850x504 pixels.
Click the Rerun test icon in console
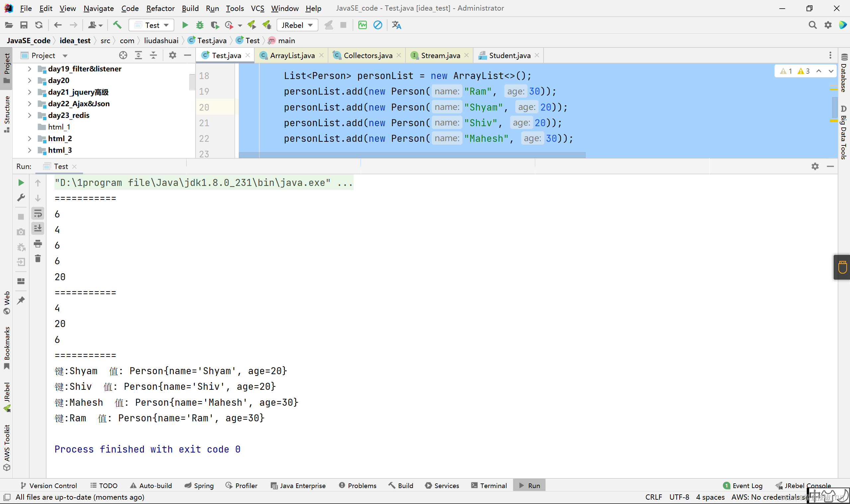click(x=20, y=182)
